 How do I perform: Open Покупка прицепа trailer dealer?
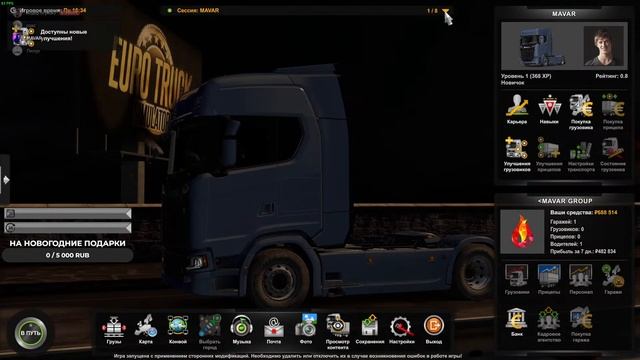[613, 112]
